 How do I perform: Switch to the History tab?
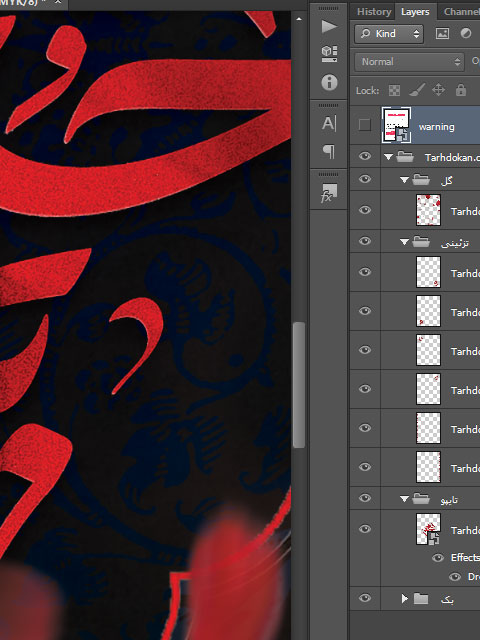pyautogui.click(x=373, y=11)
